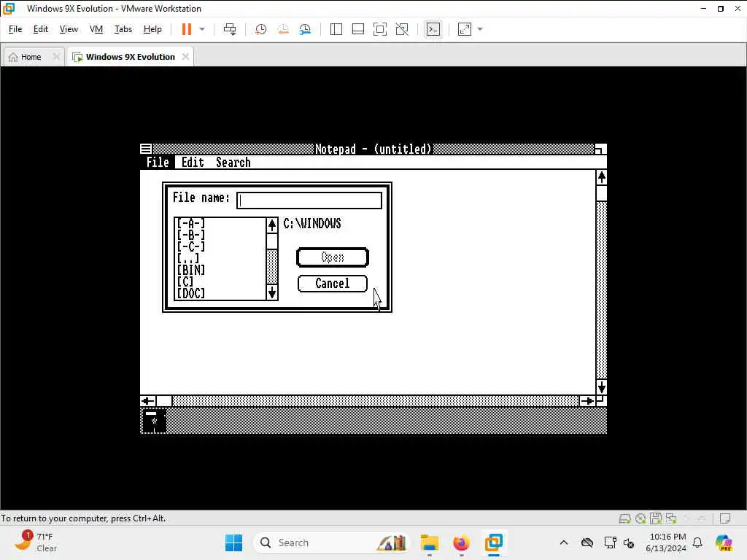The height and width of the screenshot is (560, 747).
Task: Click the taskbar Search box
Action: [331, 542]
